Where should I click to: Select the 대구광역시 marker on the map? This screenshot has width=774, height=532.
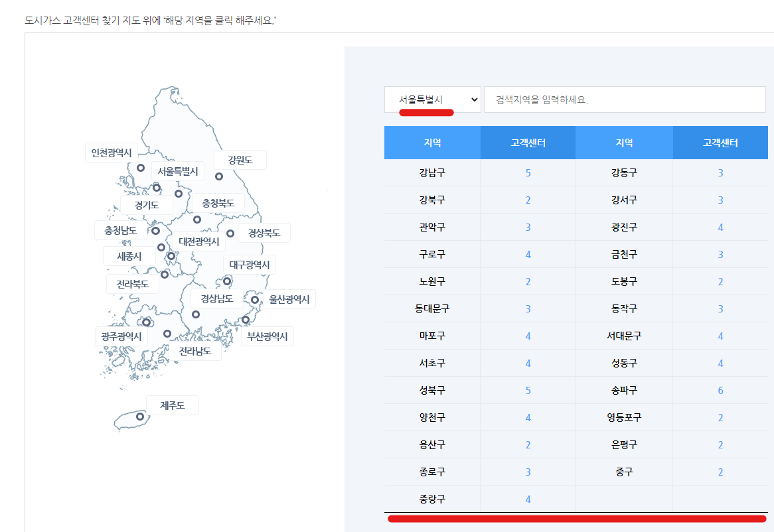point(227,281)
